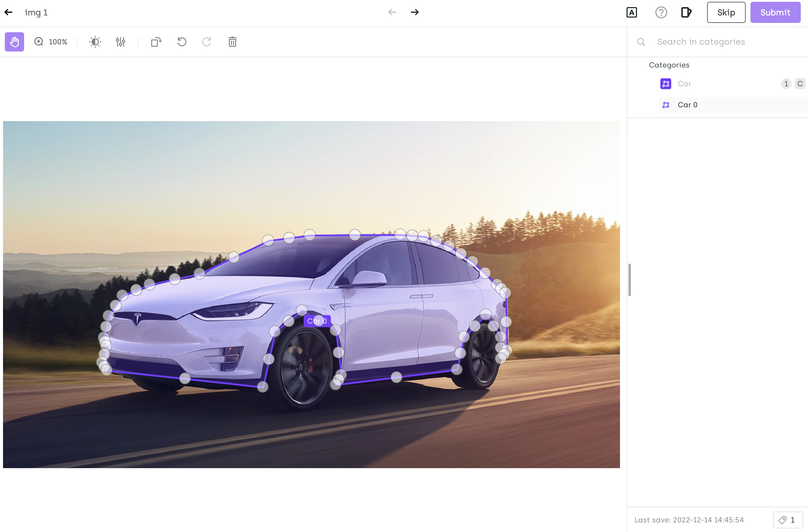Open the label notes panel icon
The image size is (808, 532).
686,13
